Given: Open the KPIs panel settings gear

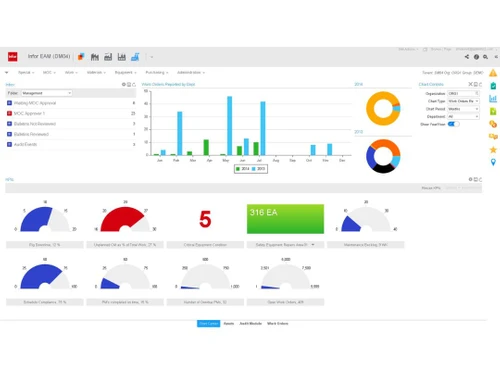Looking at the screenshot, I should 470,179.
